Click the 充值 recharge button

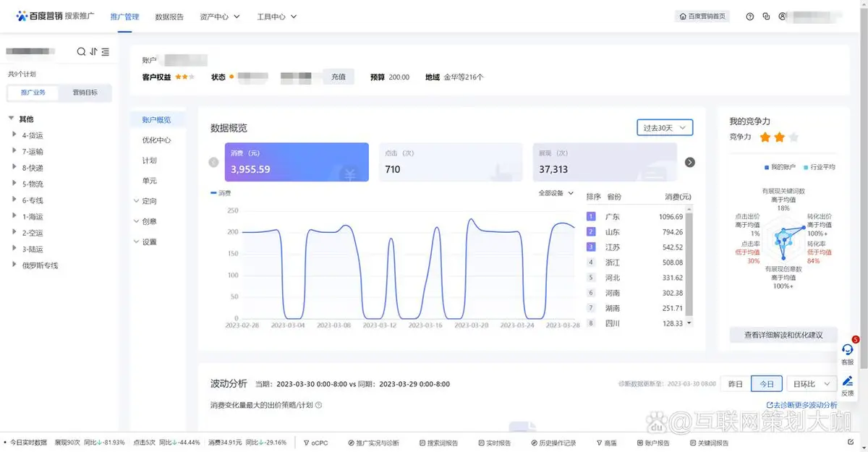click(339, 77)
